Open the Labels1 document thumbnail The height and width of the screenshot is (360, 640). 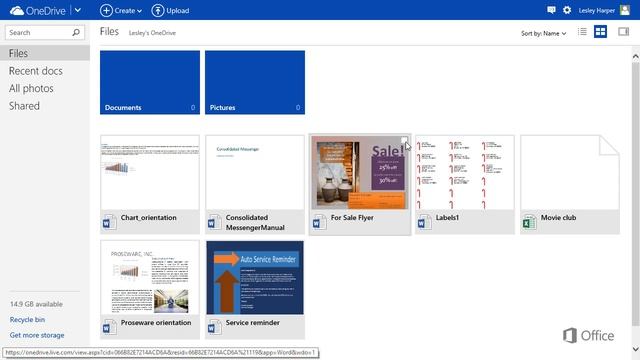(x=465, y=173)
